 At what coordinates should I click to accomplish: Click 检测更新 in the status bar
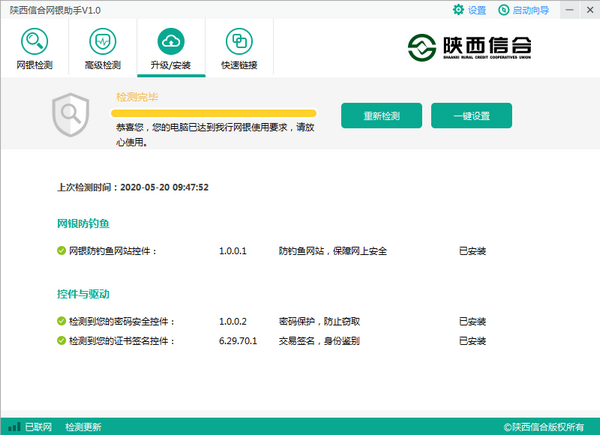[x=83, y=427]
